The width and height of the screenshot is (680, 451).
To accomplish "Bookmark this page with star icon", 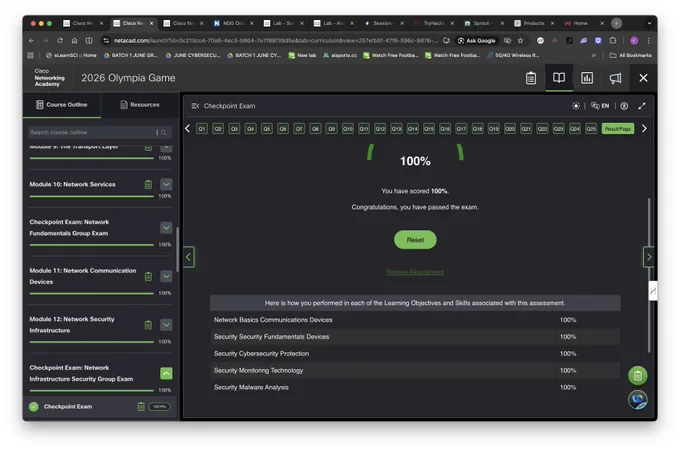I will click(520, 40).
